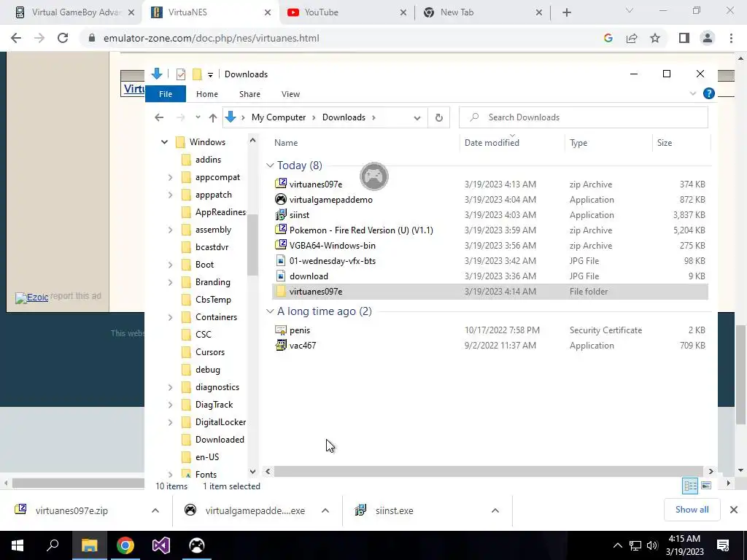
Task: Click the New folder quick access icon
Action: coord(197,74)
